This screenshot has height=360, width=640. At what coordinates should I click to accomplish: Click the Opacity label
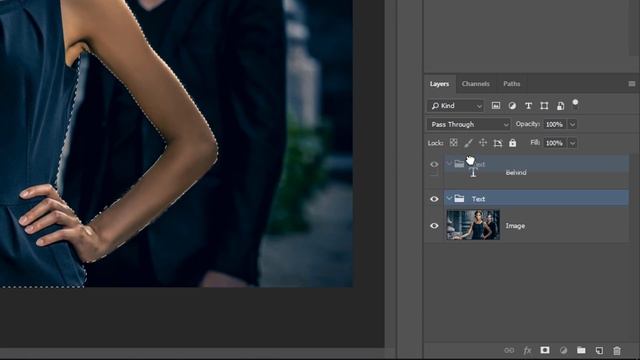[527, 124]
